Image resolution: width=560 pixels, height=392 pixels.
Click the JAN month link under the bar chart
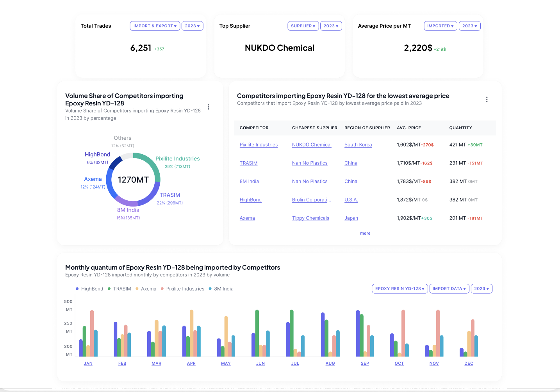88,363
